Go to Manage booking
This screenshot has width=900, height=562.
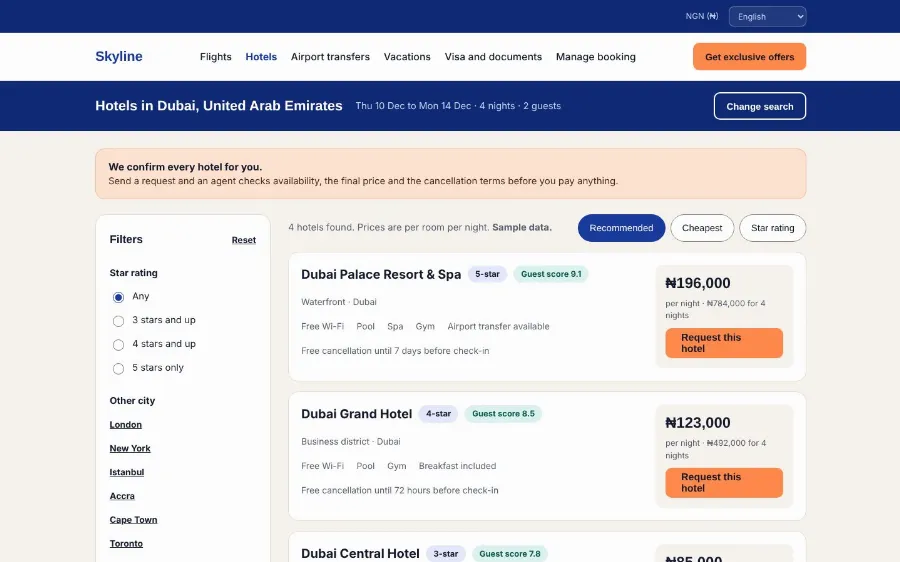pyautogui.click(x=595, y=57)
